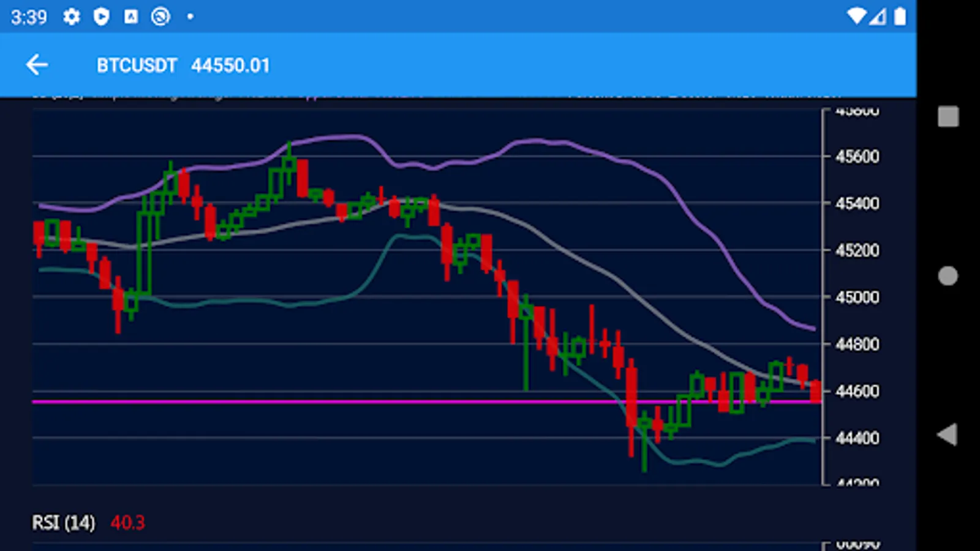Tap the battery icon
The image size is (980, 551).
900,17
